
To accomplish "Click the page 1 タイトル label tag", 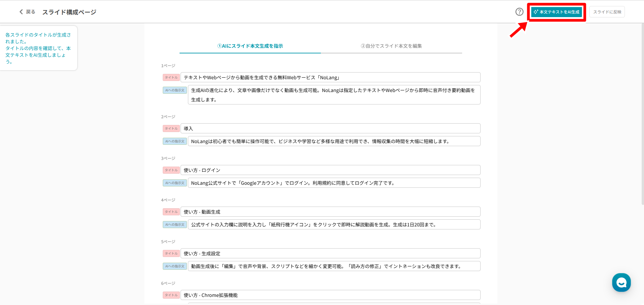I will [171, 77].
